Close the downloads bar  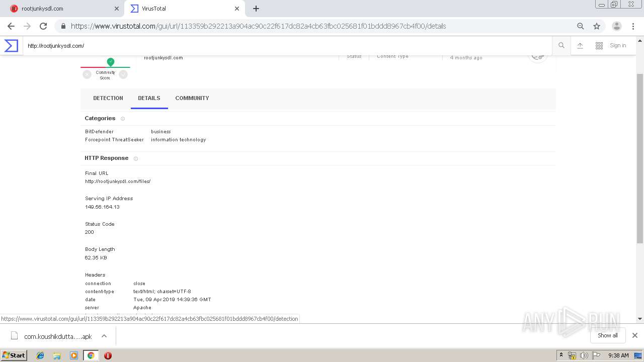635,335
